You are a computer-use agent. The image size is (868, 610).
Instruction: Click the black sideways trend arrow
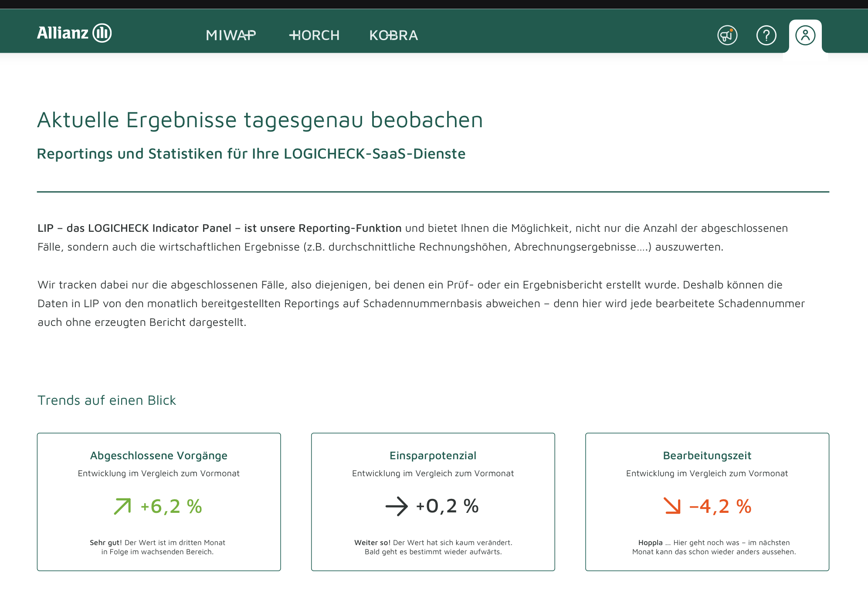click(397, 506)
